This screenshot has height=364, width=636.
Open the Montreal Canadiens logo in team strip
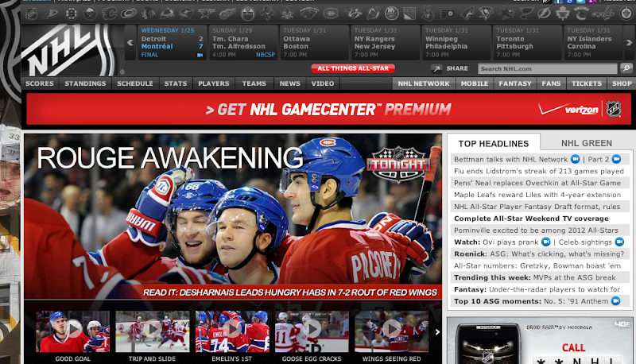click(331, 14)
